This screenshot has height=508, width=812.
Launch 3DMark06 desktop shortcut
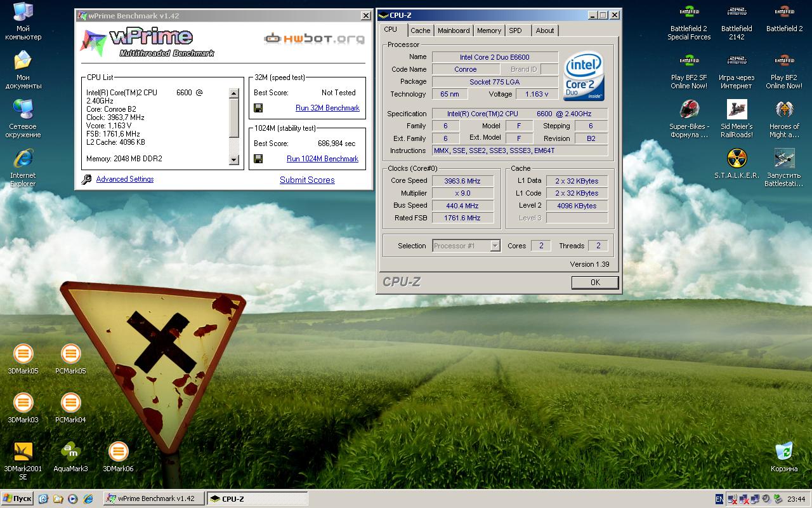118,457
